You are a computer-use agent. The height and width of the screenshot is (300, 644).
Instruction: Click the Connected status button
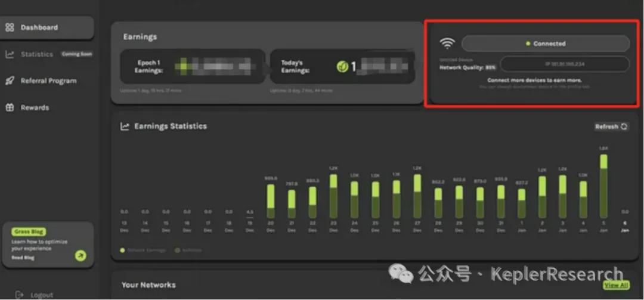546,44
